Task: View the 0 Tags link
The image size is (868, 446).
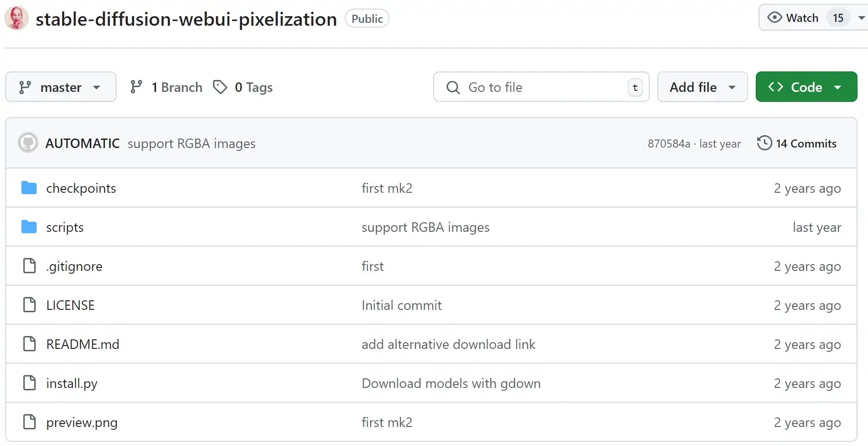Action: (x=243, y=87)
